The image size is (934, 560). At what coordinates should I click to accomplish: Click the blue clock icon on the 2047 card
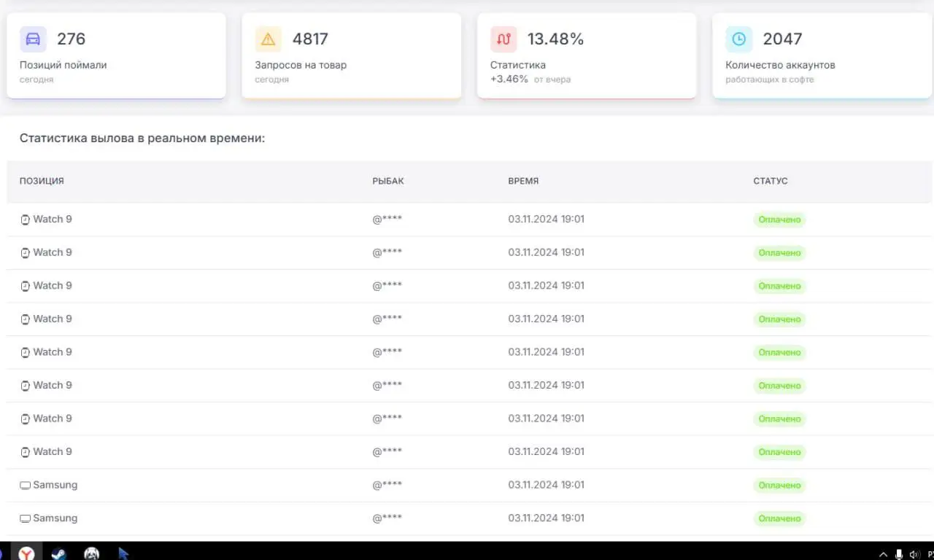pos(738,39)
